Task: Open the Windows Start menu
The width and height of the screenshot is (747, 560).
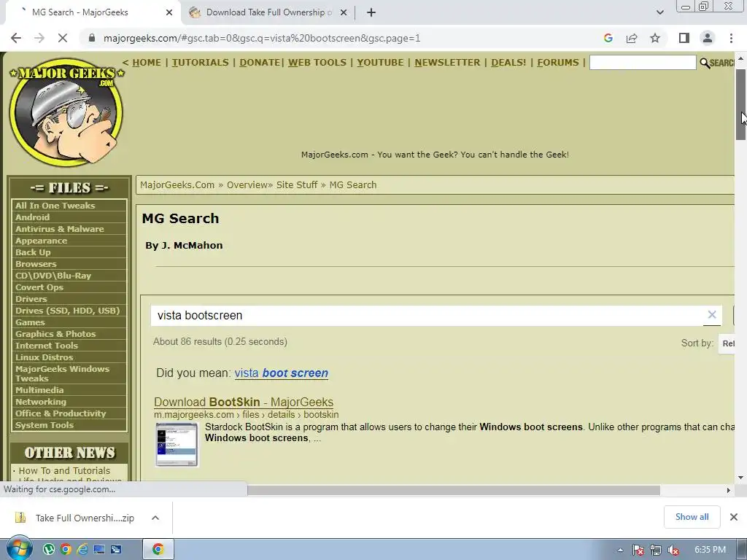Action: coord(19,549)
